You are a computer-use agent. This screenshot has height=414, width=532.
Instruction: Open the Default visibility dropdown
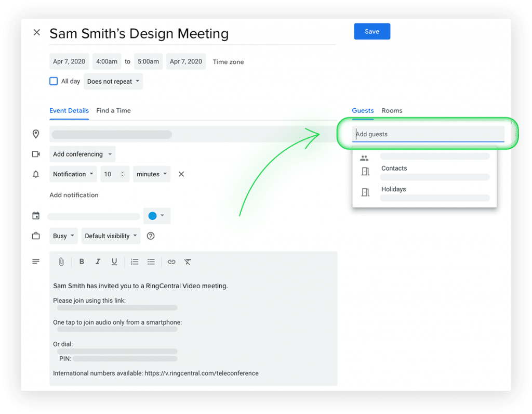[111, 236]
